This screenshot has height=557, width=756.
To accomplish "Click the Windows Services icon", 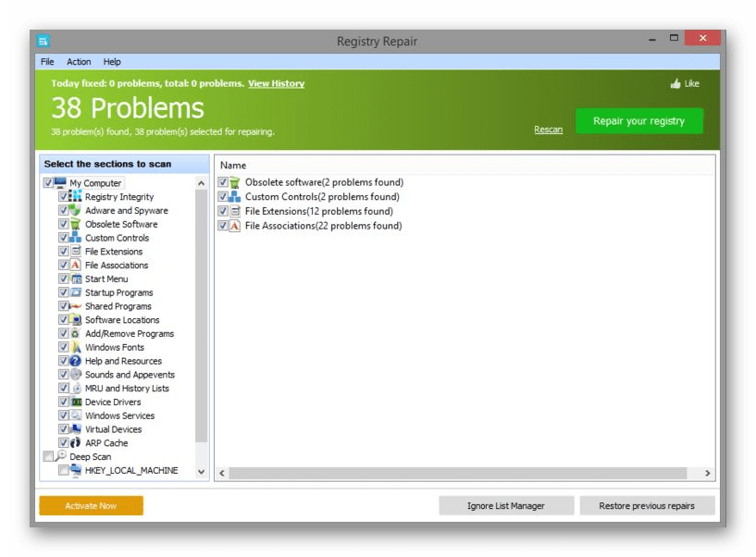I will [x=76, y=415].
